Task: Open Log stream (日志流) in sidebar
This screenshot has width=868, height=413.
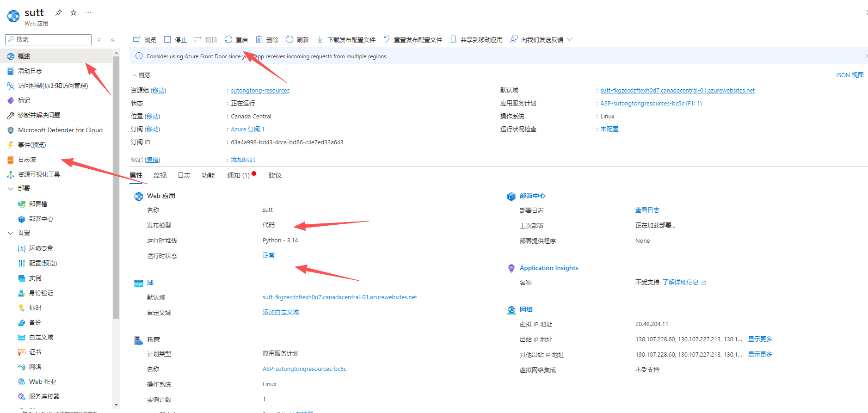Action: click(27, 160)
